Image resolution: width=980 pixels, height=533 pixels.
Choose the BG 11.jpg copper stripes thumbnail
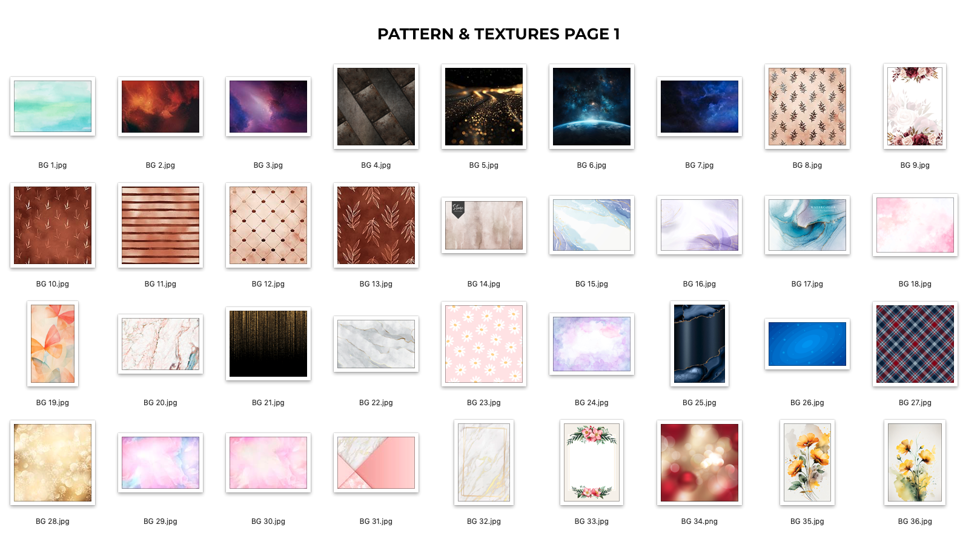[161, 225]
